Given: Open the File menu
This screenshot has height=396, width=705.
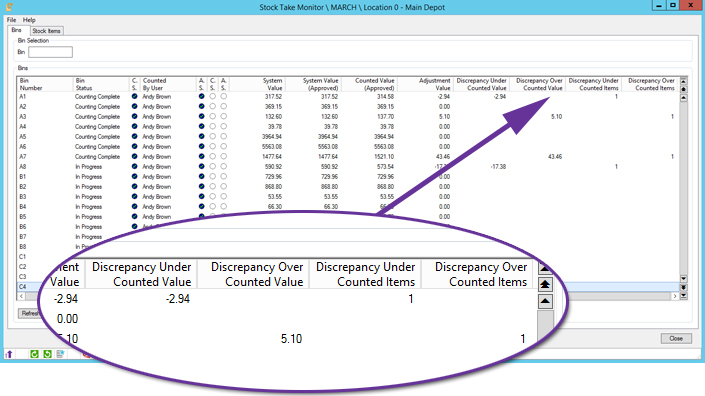Looking at the screenshot, I should [11, 20].
